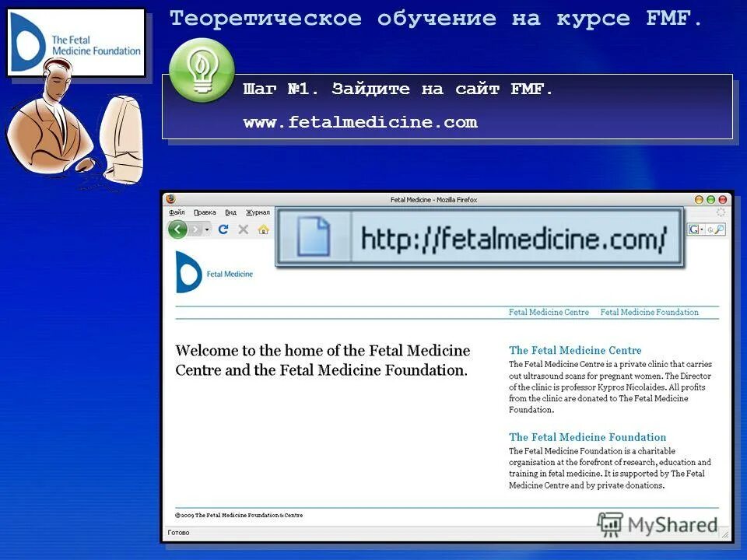
Task: Click the Forward navigation button
Action: click(195, 230)
